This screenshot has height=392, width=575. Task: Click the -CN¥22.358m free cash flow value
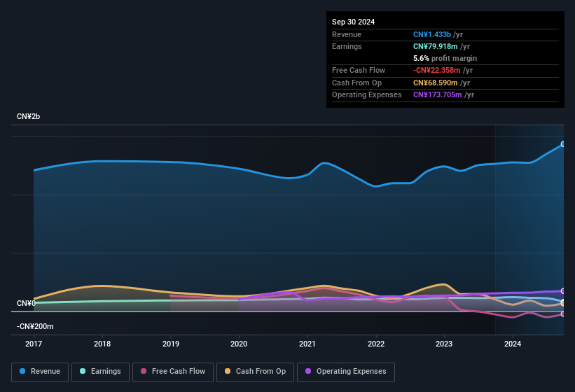[437, 70]
